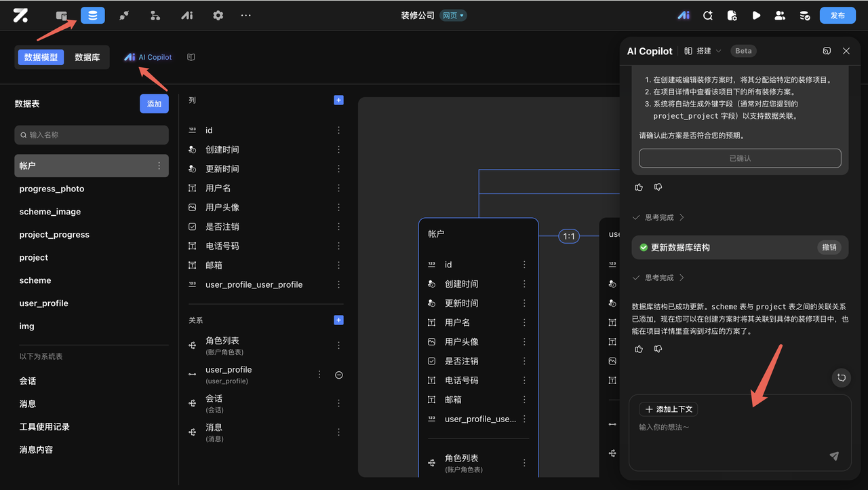Click the minus circle icon beside user_profile relation

(x=339, y=375)
